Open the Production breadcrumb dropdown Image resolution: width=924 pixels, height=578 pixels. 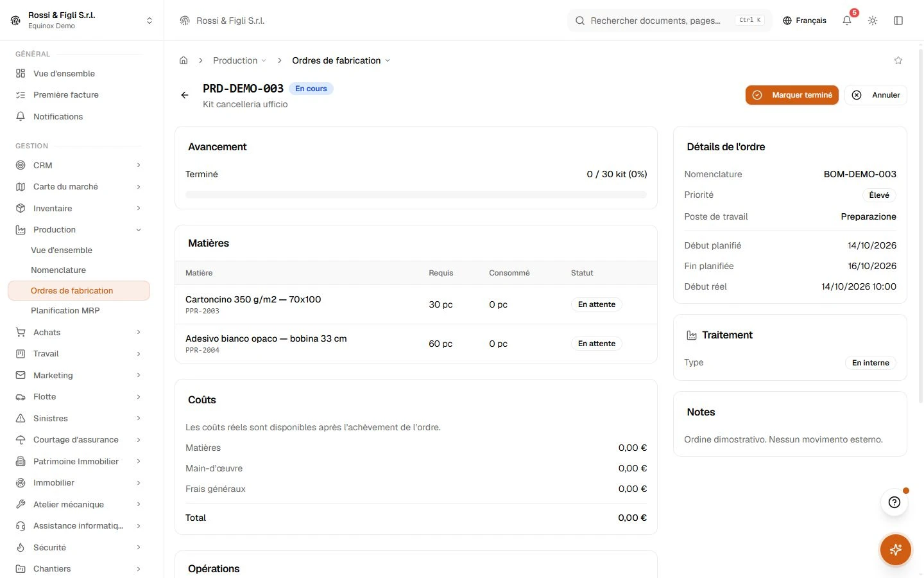click(239, 60)
